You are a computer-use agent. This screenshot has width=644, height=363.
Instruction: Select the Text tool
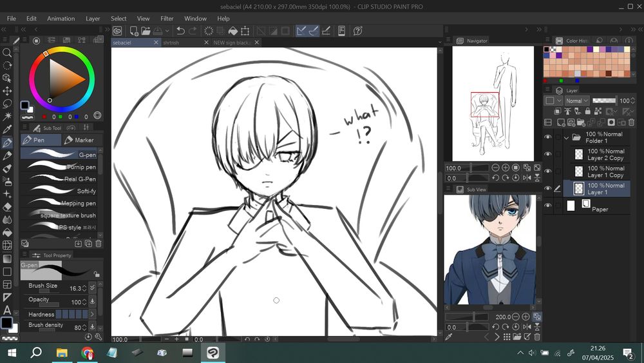tap(7, 309)
